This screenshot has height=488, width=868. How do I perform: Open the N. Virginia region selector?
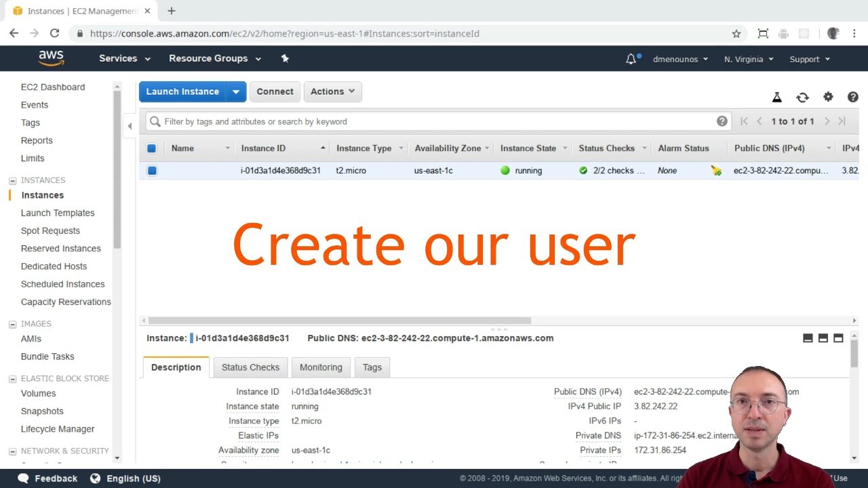pos(749,60)
